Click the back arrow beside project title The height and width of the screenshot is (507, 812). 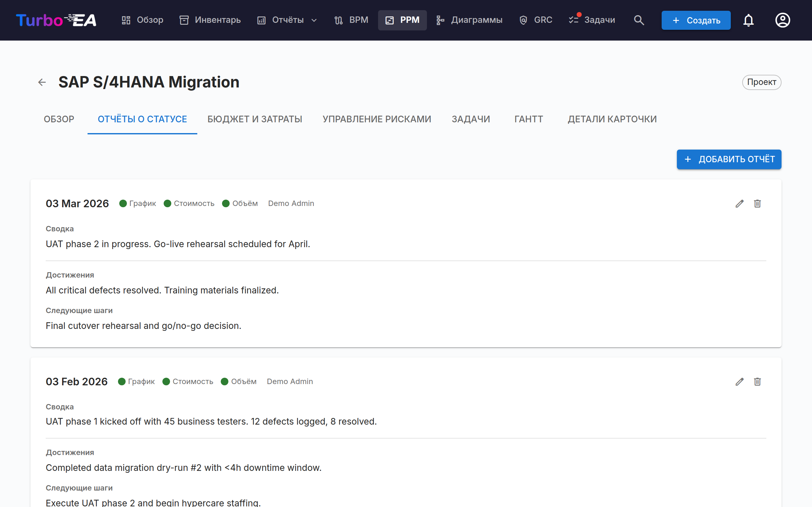[42, 82]
